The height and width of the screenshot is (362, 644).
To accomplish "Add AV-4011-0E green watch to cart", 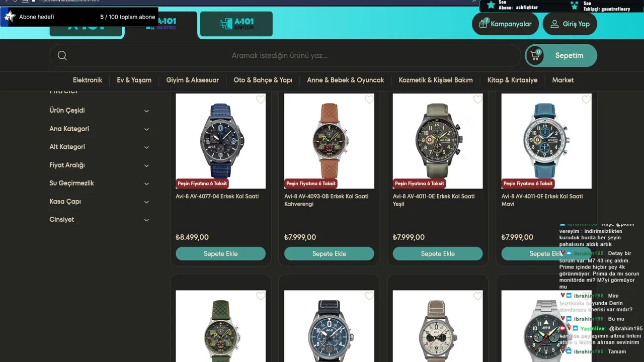I will [x=438, y=254].
